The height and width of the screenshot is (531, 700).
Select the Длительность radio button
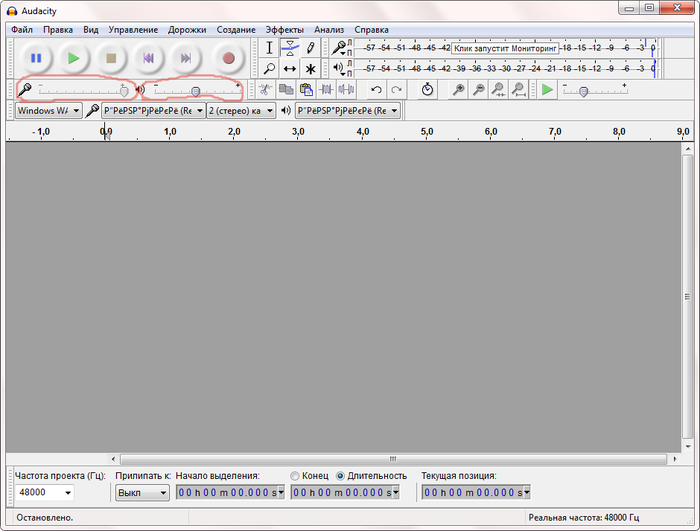point(341,476)
